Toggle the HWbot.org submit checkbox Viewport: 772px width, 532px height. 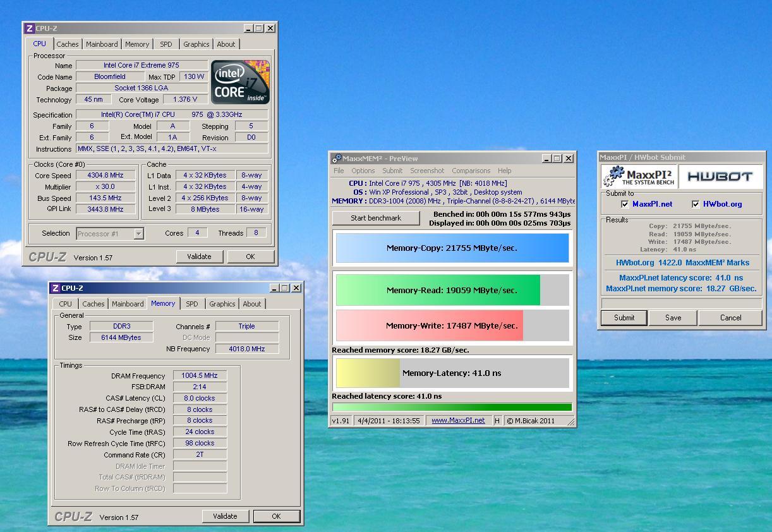coord(696,204)
